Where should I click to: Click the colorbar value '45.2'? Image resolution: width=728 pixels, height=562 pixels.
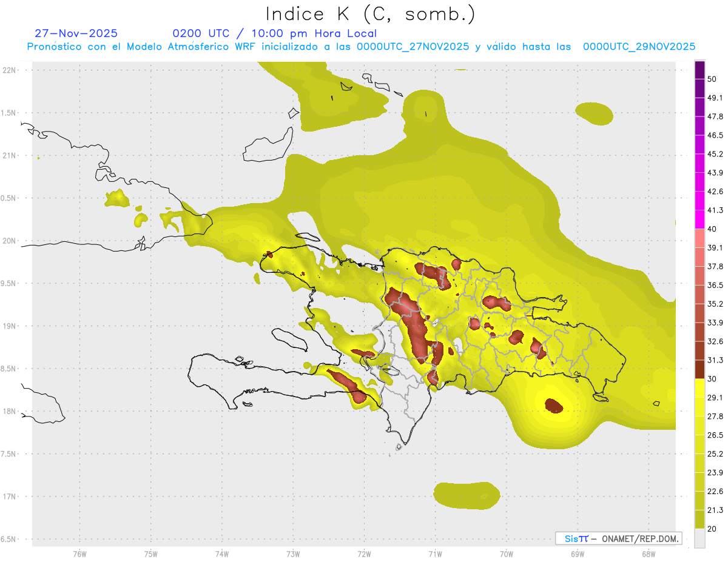tap(715, 154)
